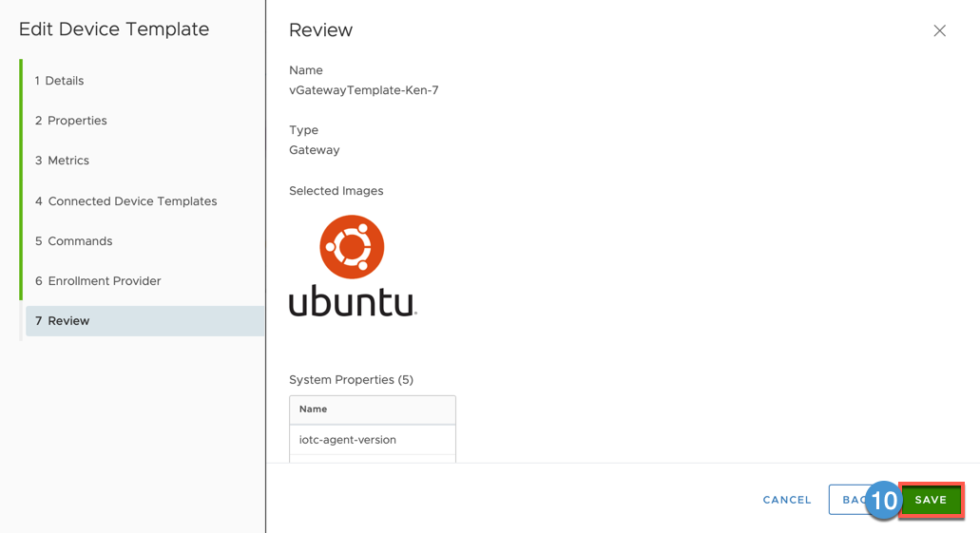Viewport: 980px width, 533px height.
Task: Click the Ubuntu logo image
Action: (353, 266)
